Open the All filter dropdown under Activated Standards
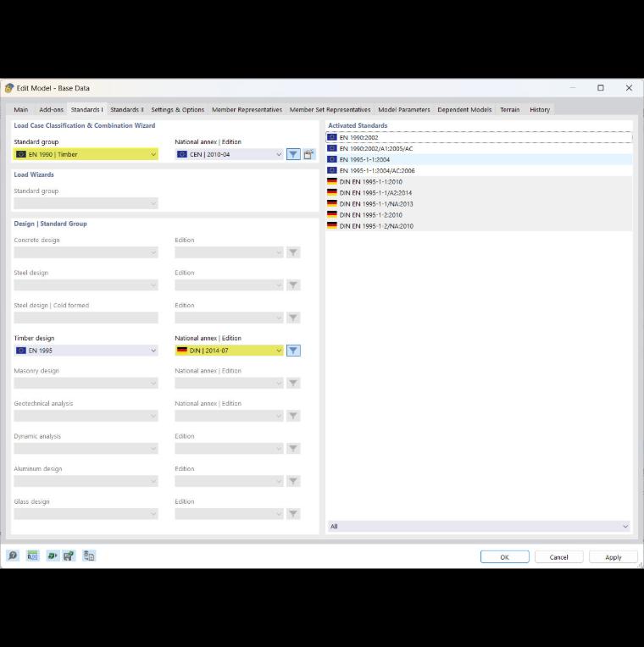Screen dimensions: 644x647 479,526
